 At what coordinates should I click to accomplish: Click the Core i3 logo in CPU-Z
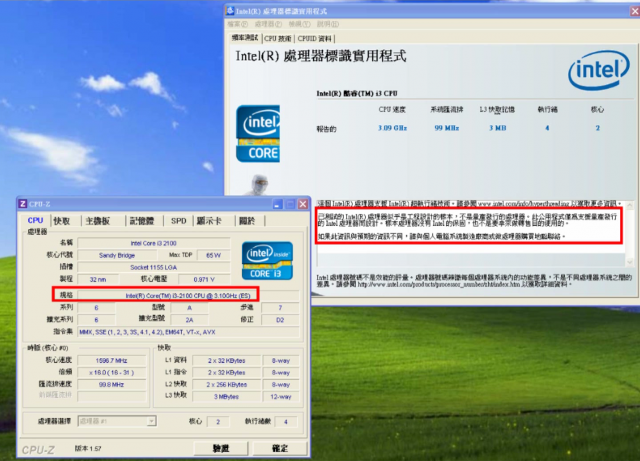pyautogui.click(x=267, y=261)
